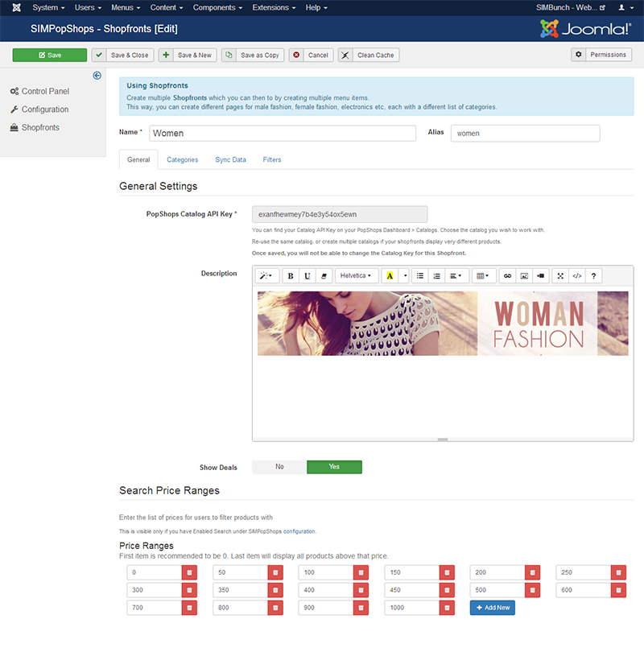This screenshot has height=652, width=644.
Task: Open the Permissions settings
Action: (601, 55)
